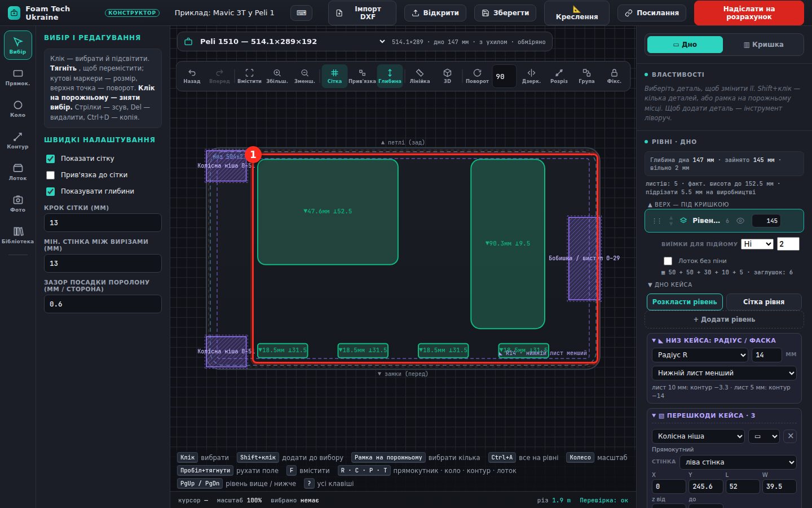Toggle Прив'язка snap toolbar button

coord(362,76)
